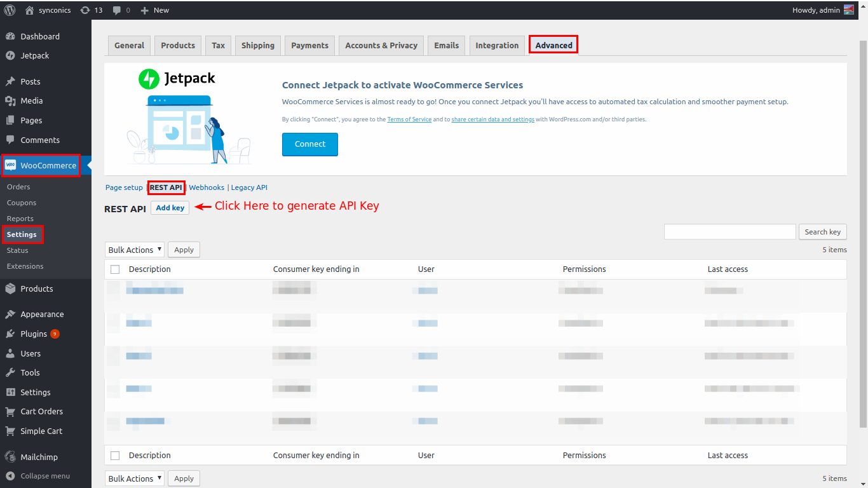Select the first API key row checkbox
The width and height of the screenshot is (868, 488).
(114, 290)
